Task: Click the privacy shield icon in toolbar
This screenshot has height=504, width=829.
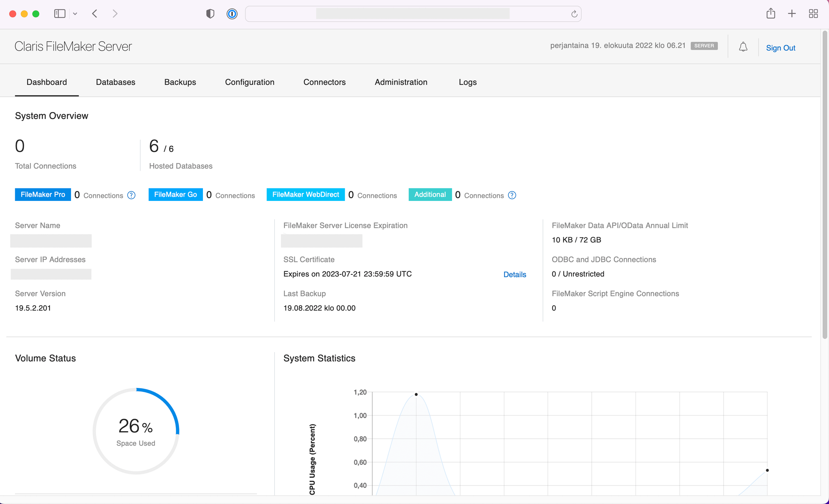Action: [210, 14]
